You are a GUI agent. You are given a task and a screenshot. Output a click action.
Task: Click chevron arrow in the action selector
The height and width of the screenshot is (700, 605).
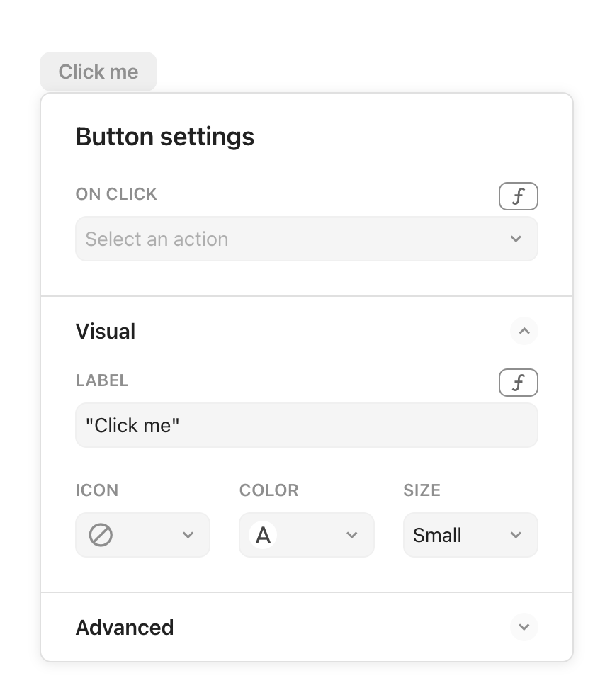click(x=516, y=239)
